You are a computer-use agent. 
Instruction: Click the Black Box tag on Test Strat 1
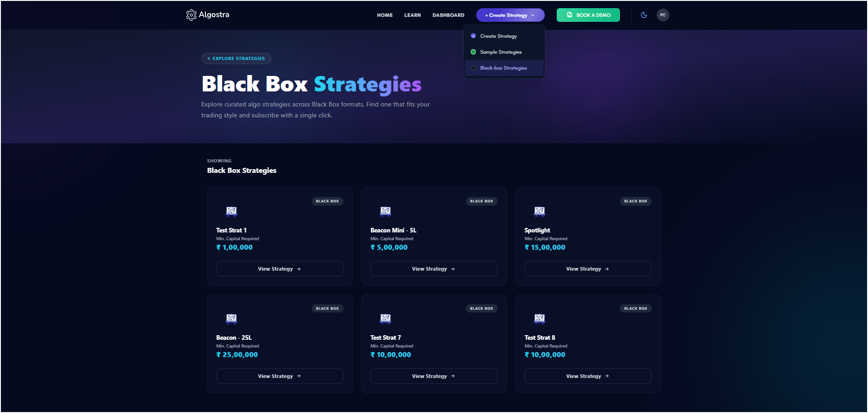pyautogui.click(x=327, y=201)
